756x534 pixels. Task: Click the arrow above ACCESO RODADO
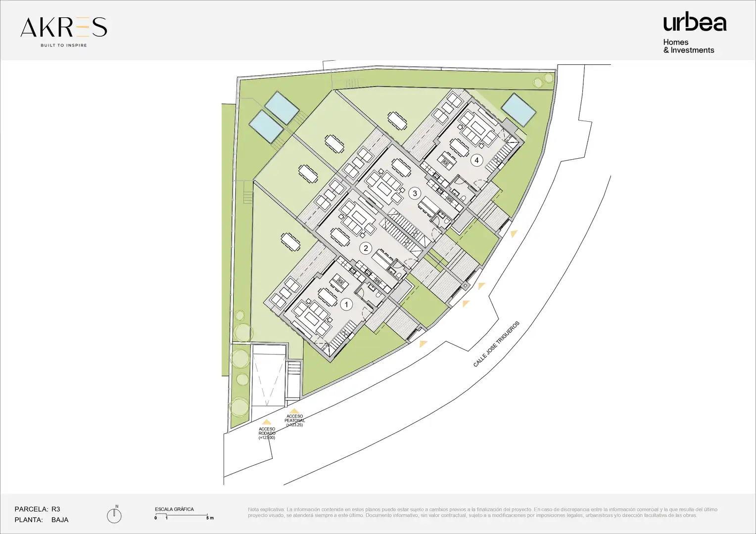[x=267, y=422]
